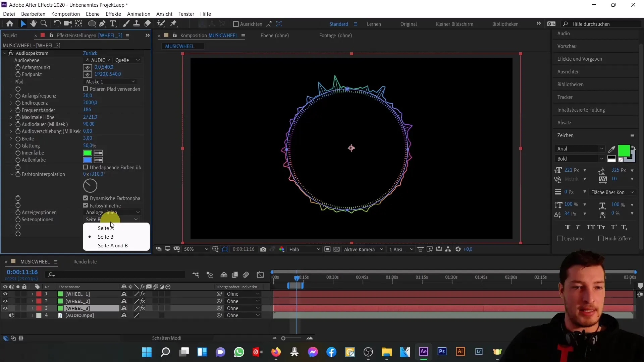Uncheck Dynamische Farbtonphase checkbox
Image resolution: width=644 pixels, height=362 pixels.
pos(86,198)
